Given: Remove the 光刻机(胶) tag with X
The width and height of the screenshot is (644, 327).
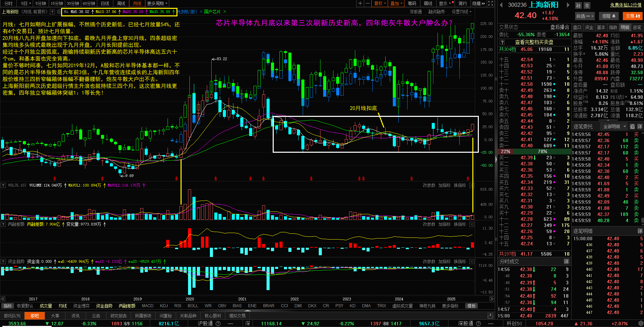Looking at the screenshot, I should [201, 12].
